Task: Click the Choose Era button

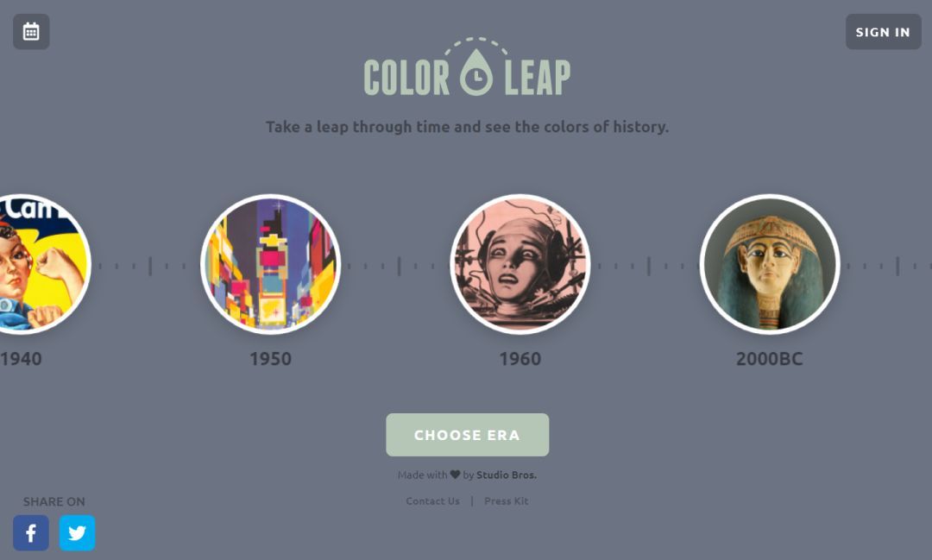Action: [x=467, y=435]
